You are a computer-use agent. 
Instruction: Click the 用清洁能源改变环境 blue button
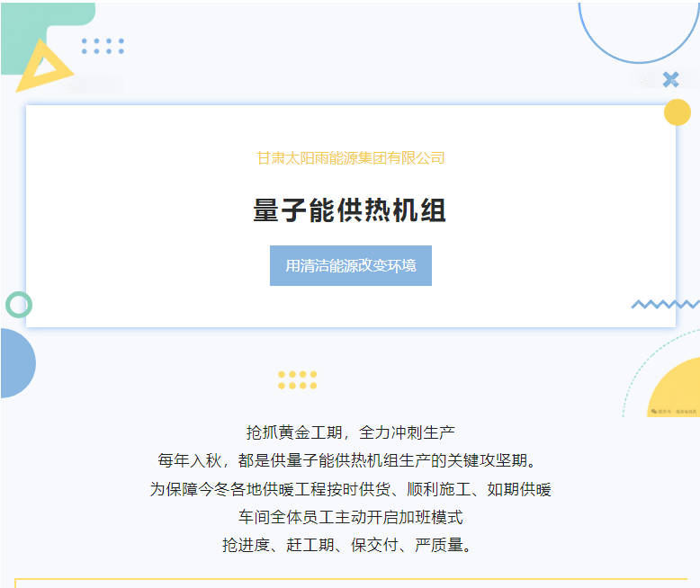tap(350, 265)
